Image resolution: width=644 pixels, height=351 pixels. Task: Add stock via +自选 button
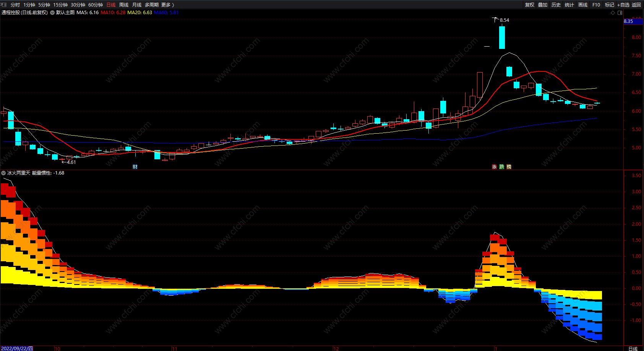(x=623, y=5)
